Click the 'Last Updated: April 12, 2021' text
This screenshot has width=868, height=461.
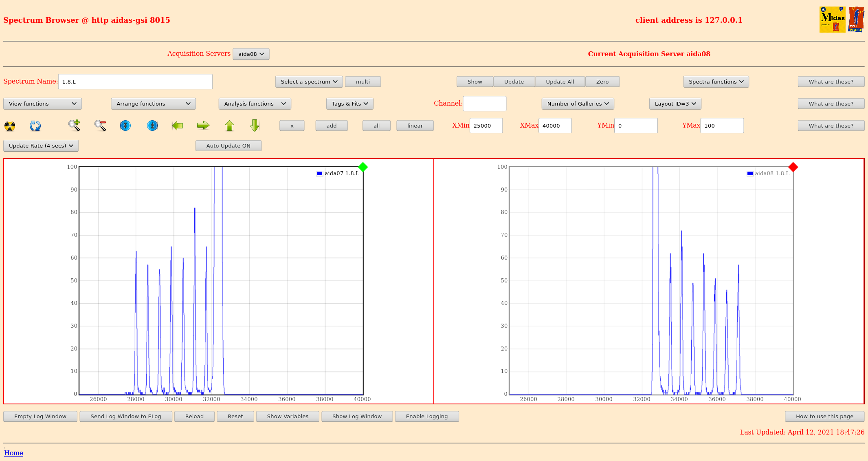802,432
